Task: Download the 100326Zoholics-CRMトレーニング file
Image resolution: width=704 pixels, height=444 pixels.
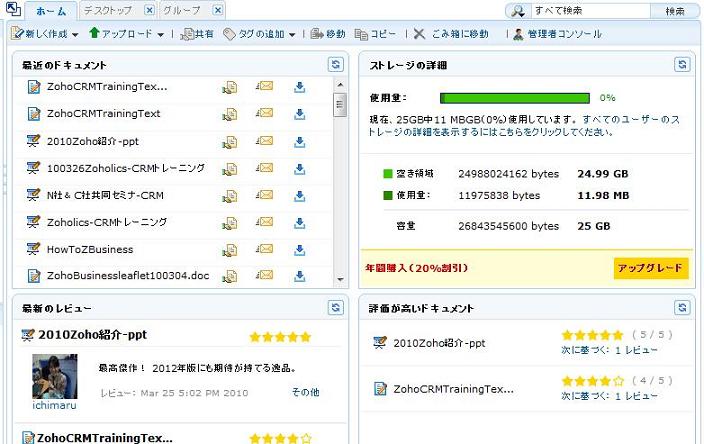Action: (299, 169)
